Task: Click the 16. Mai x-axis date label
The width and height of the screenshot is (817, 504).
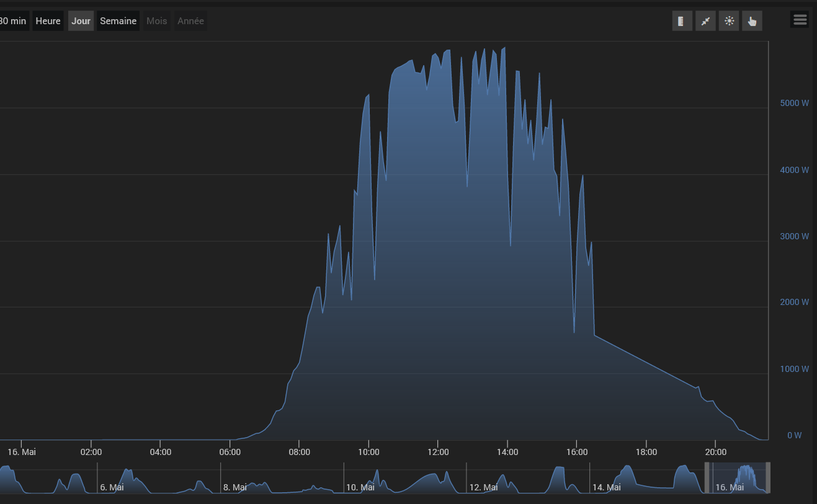Action: pos(22,452)
